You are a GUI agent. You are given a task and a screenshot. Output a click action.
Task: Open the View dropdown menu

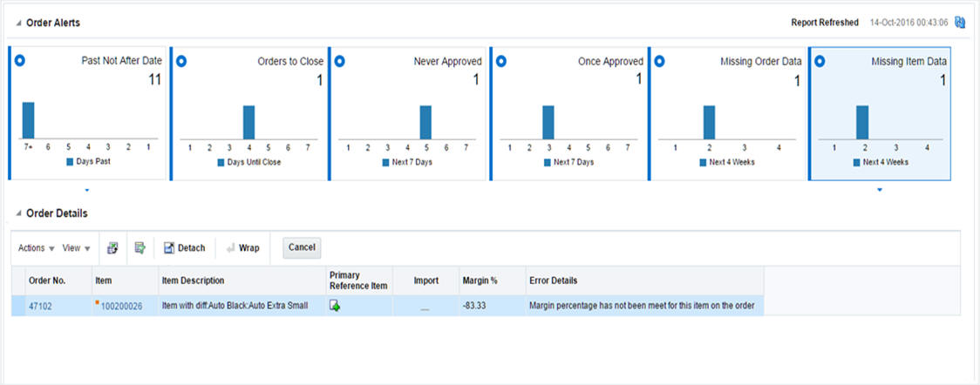coord(76,247)
